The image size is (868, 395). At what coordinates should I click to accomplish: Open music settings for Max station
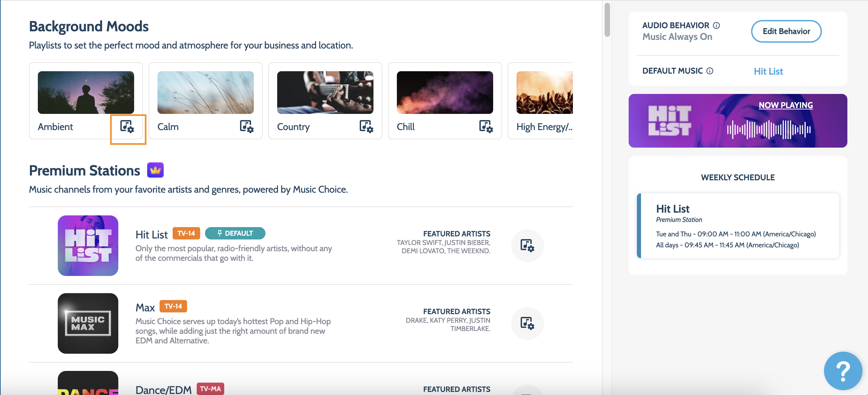tap(527, 323)
